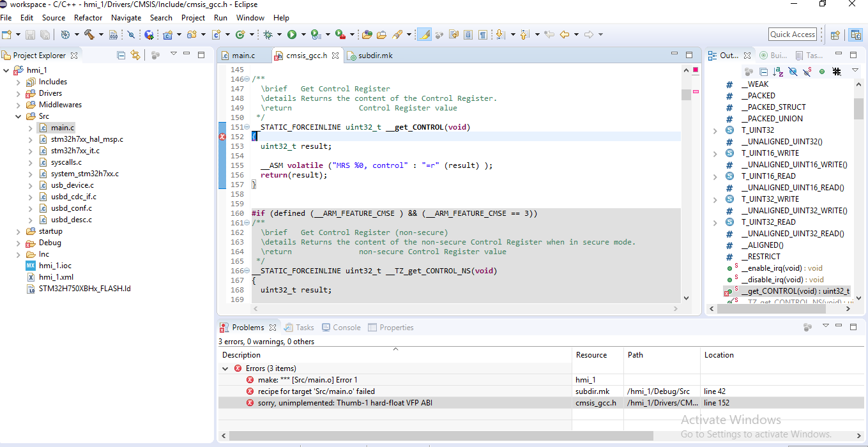868x447 pixels.
Task: Click the Open Perspective icon
Action: (835, 34)
